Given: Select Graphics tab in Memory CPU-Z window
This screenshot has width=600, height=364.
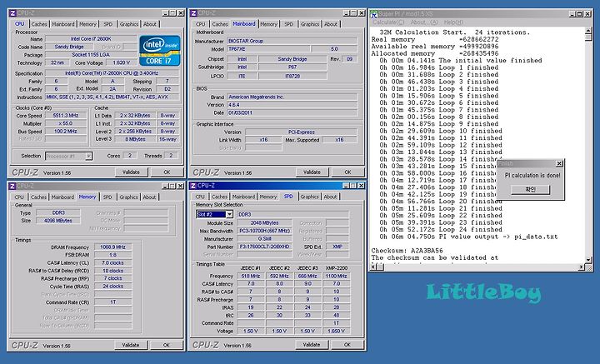Looking at the screenshot, I should (128, 197).
